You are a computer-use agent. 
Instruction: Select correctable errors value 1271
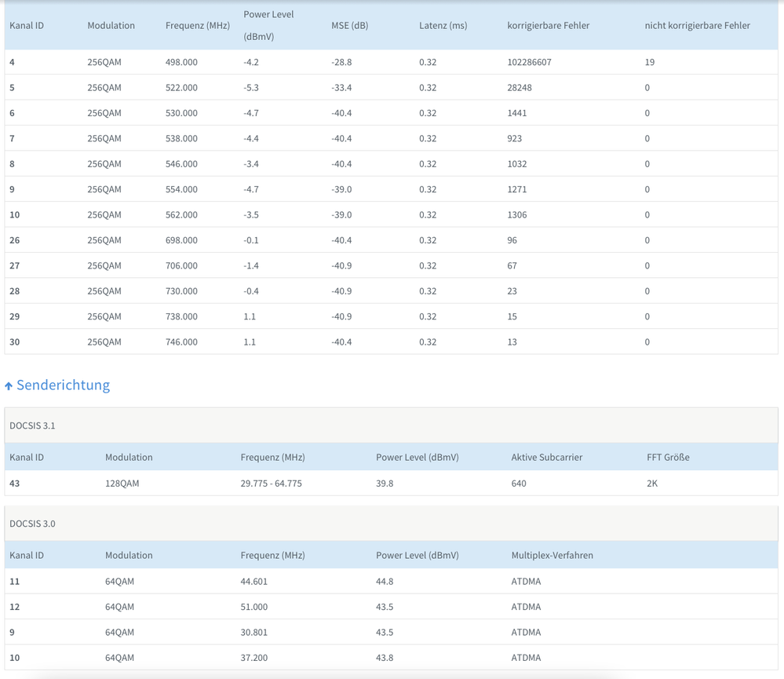pyautogui.click(x=517, y=189)
